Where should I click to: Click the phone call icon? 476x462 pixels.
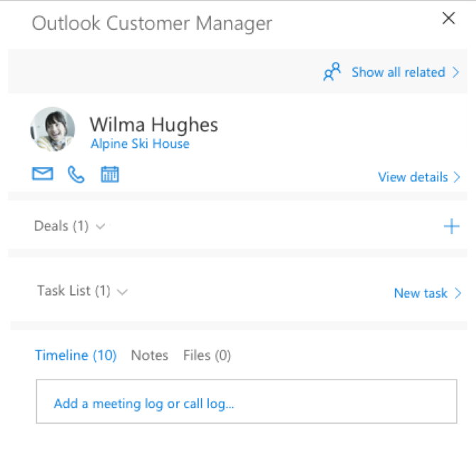(x=76, y=174)
